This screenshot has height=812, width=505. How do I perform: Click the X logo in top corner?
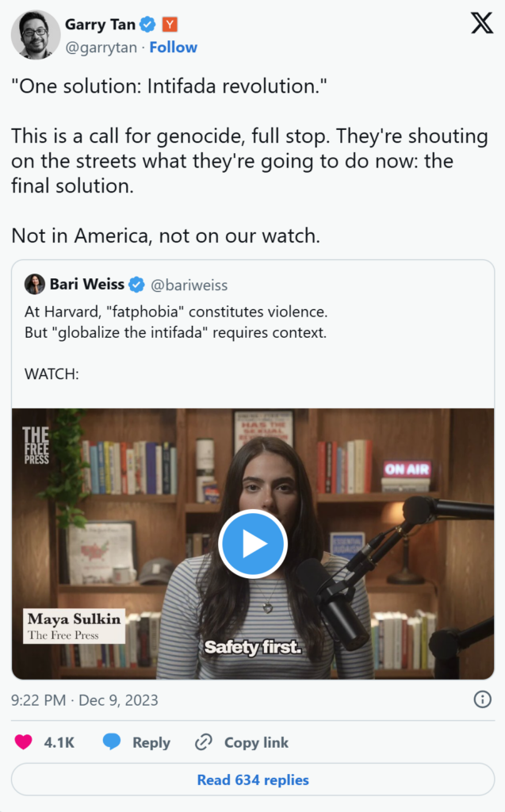(481, 23)
